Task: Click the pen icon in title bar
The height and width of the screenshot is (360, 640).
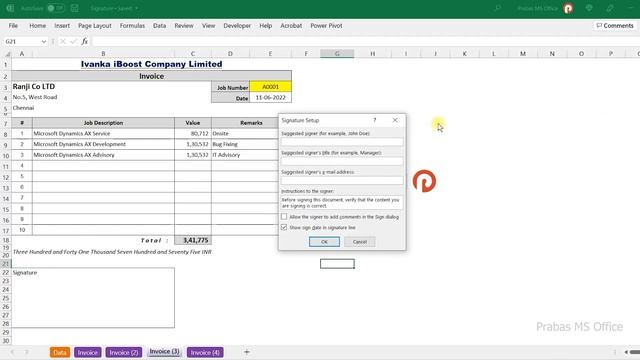Action: pyautogui.click(x=610, y=8)
